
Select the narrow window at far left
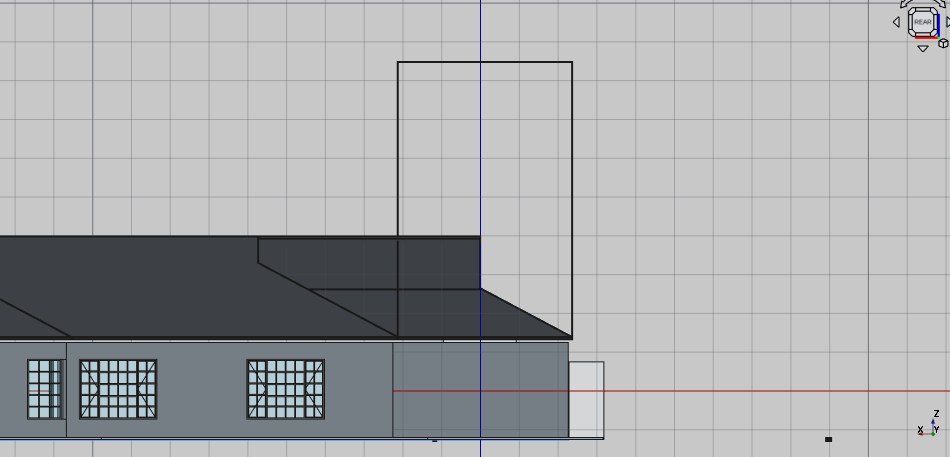pyautogui.click(x=44, y=389)
